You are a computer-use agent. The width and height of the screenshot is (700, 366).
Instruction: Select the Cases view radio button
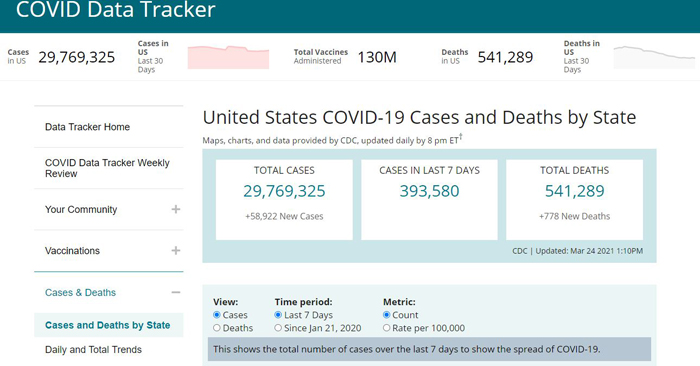pos(217,315)
